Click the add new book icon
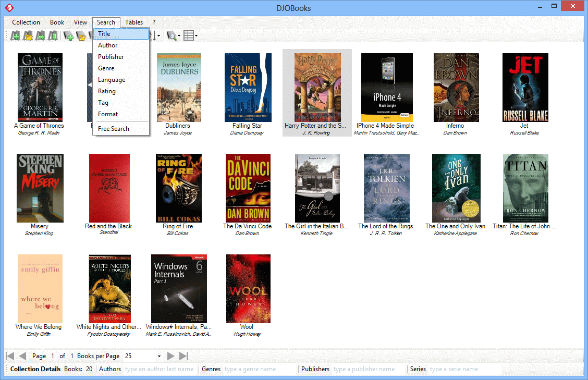The image size is (588, 380). click(68, 35)
